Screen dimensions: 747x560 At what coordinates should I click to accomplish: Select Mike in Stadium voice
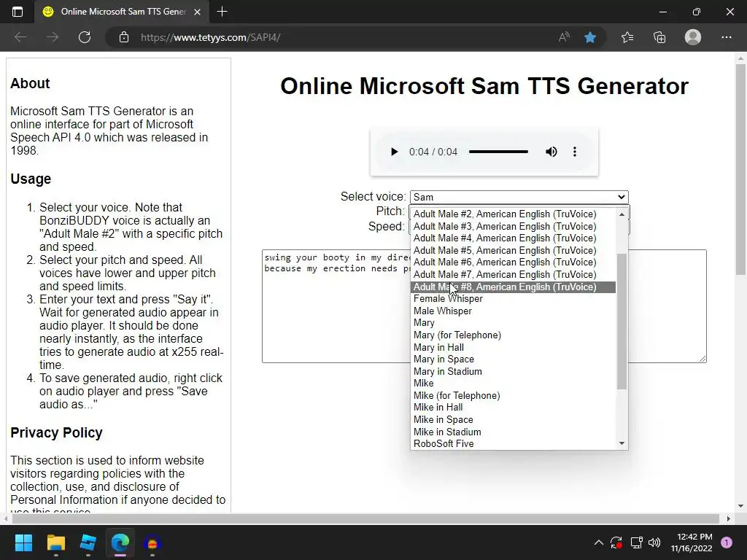click(514, 432)
